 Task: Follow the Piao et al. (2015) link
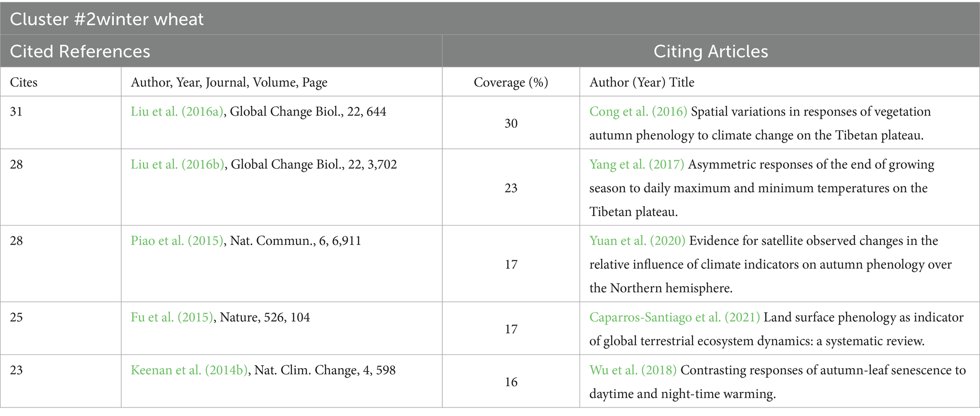click(177, 241)
